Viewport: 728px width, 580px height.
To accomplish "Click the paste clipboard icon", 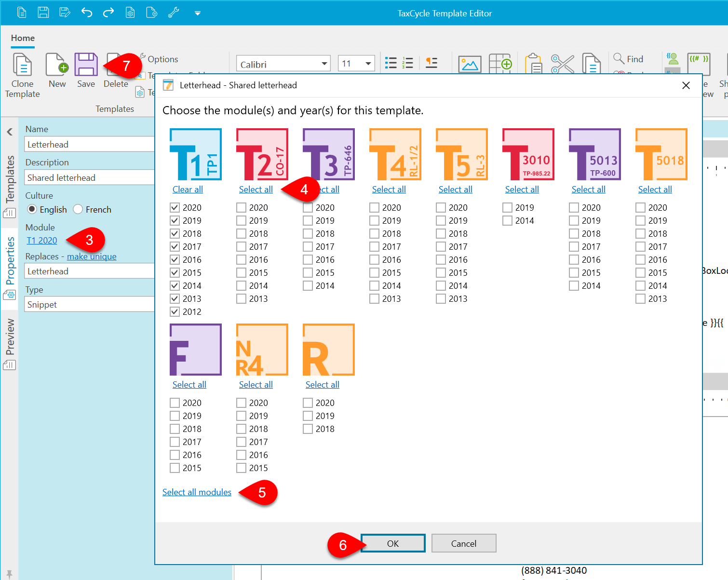I will pyautogui.click(x=534, y=64).
